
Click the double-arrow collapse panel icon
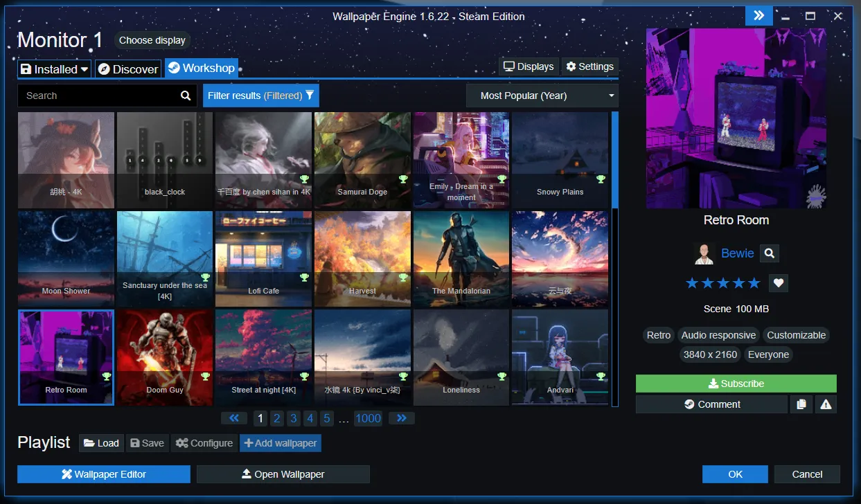[x=759, y=15]
